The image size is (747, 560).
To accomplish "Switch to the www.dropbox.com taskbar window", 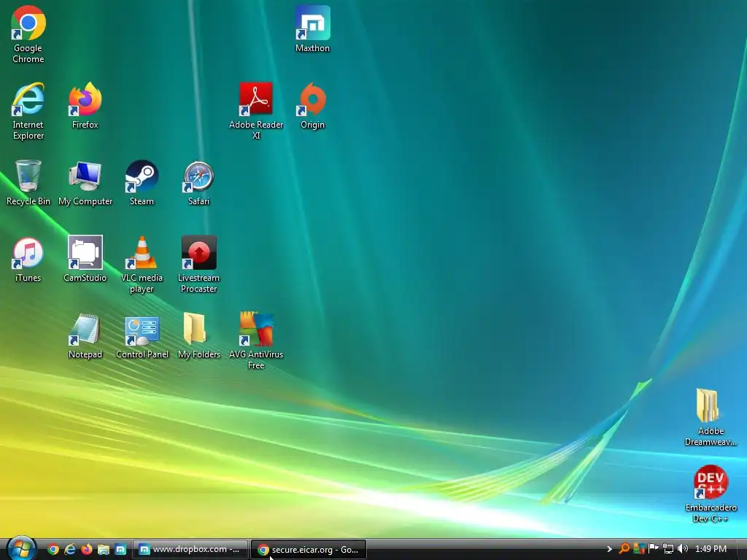I will pyautogui.click(x=190, y=550).
